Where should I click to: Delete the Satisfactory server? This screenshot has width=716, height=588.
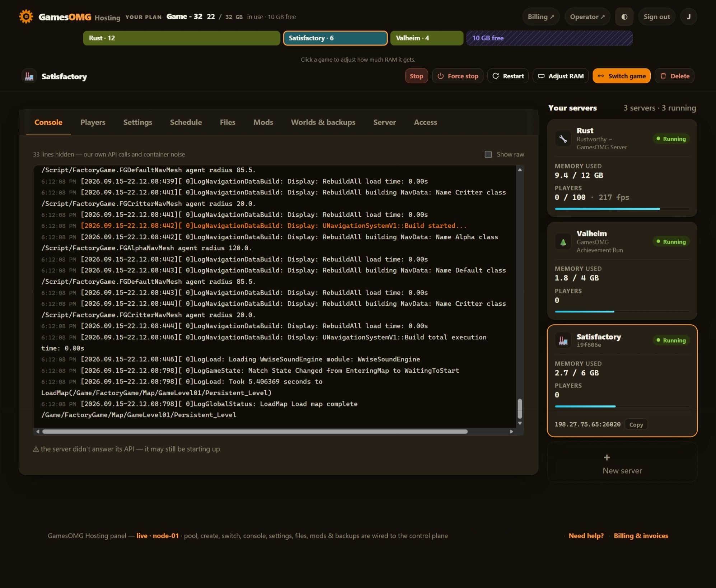674,76
